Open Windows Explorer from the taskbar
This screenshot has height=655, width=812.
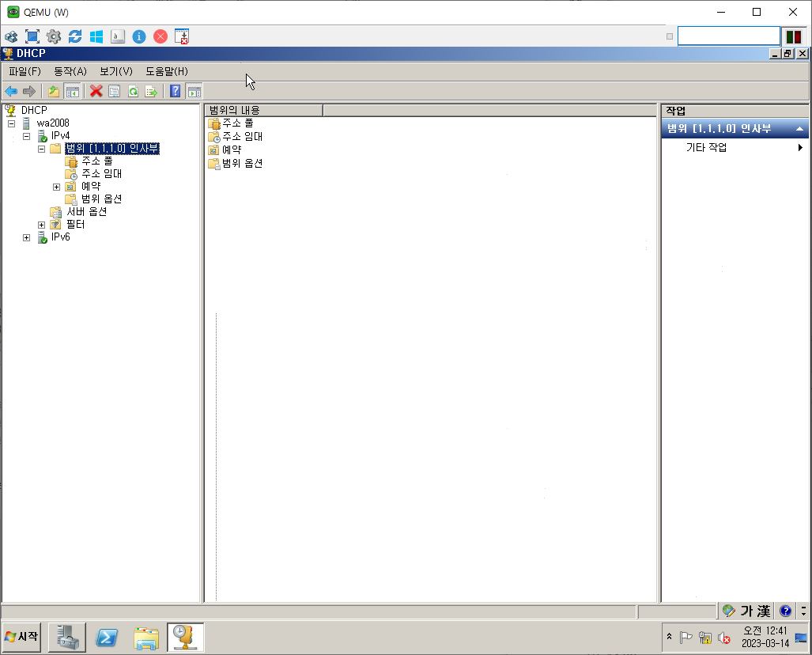tap(146, 638)
